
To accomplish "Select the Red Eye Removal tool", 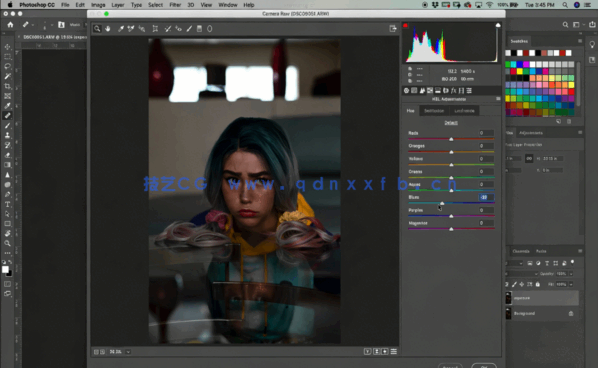I will pyautogui.click(x=178, y=29).
